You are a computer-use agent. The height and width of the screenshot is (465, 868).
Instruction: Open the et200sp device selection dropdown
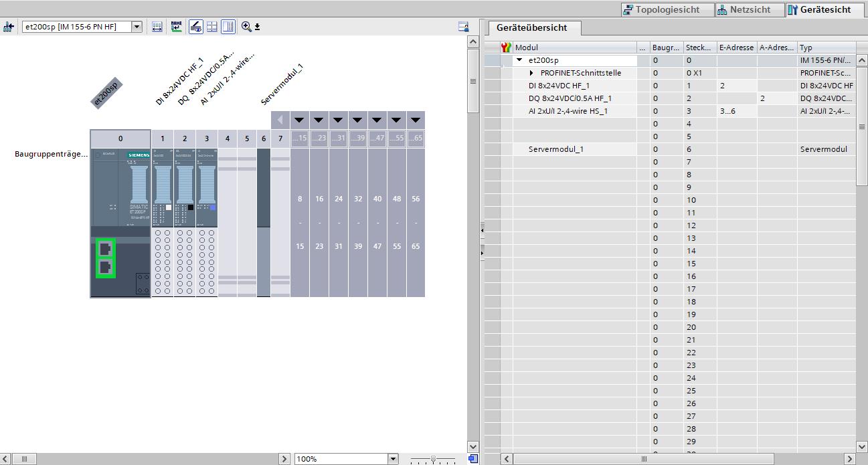point(137,27)
